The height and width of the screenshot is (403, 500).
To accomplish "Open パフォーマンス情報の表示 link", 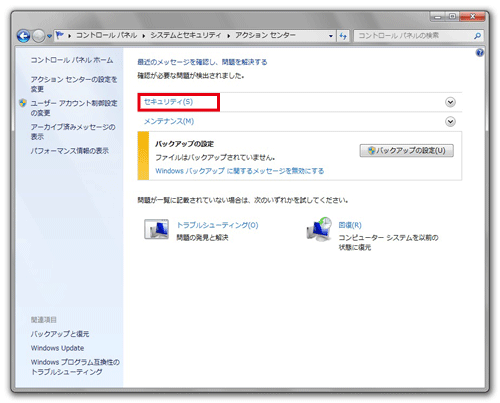I will tap(70, 151).
